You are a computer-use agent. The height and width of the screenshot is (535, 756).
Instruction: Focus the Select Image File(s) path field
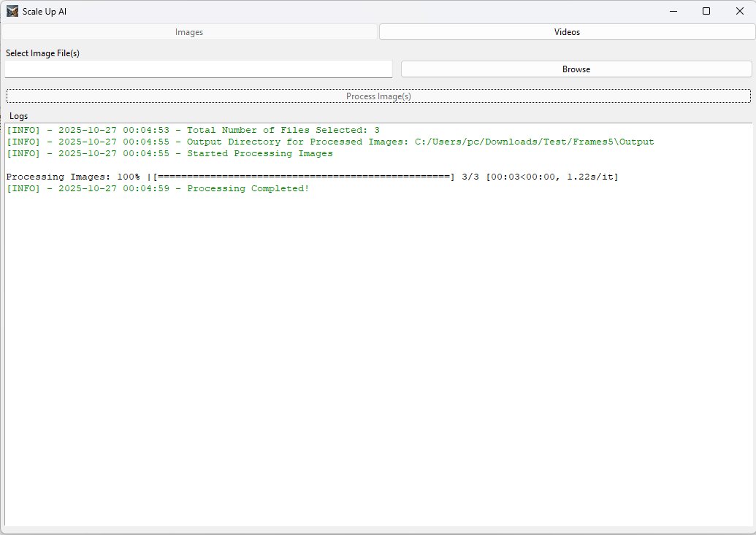click(199, 69)
